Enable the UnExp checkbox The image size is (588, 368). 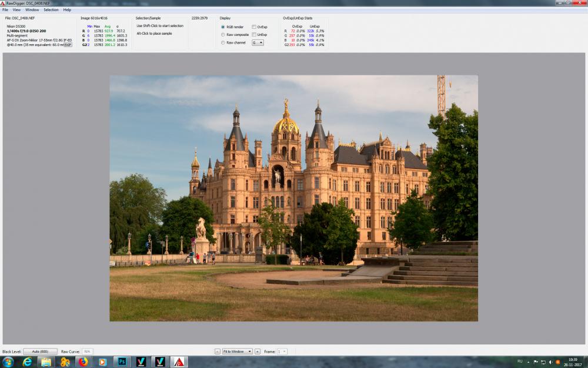tap(254, 35)
